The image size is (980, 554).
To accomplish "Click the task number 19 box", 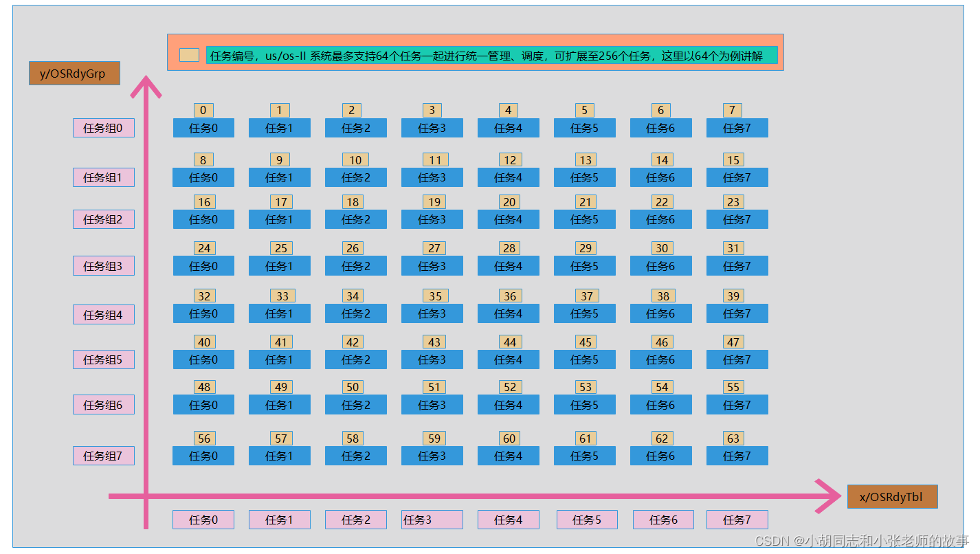I will [434, 202].
